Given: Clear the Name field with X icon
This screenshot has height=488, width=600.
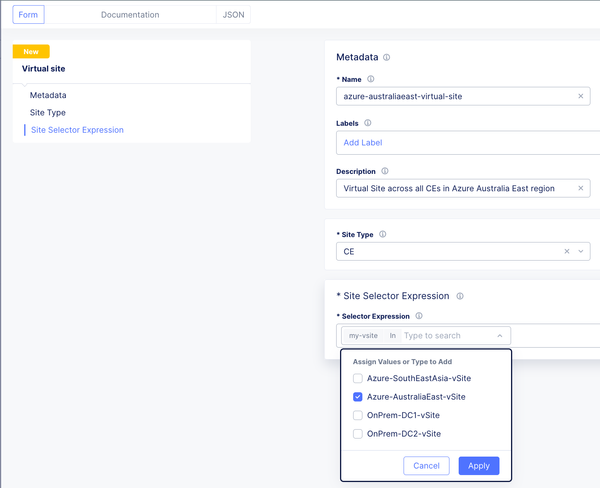Looking at the screenshot, I should click(x=581, y=96).
